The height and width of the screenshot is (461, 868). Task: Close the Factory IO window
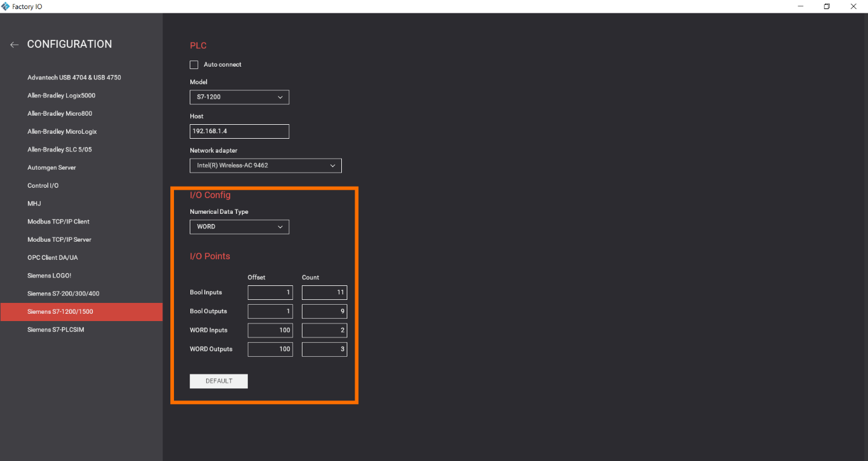(853, 6)
